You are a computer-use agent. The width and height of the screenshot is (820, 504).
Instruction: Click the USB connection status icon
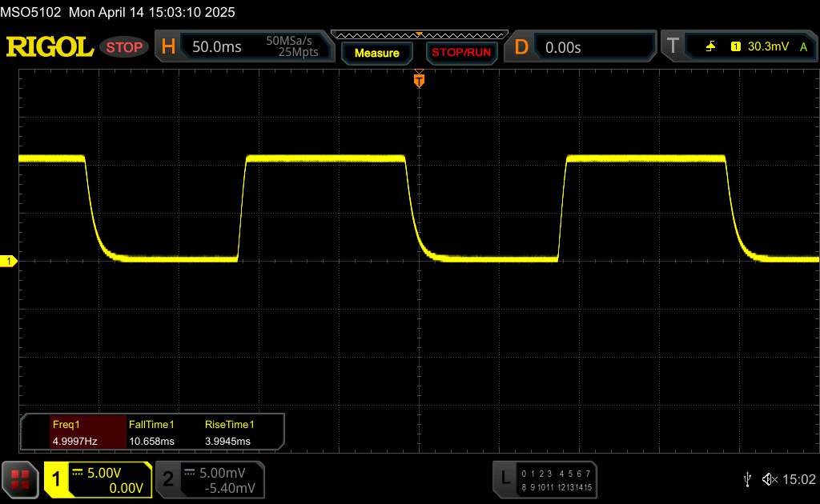pos(748,478)
